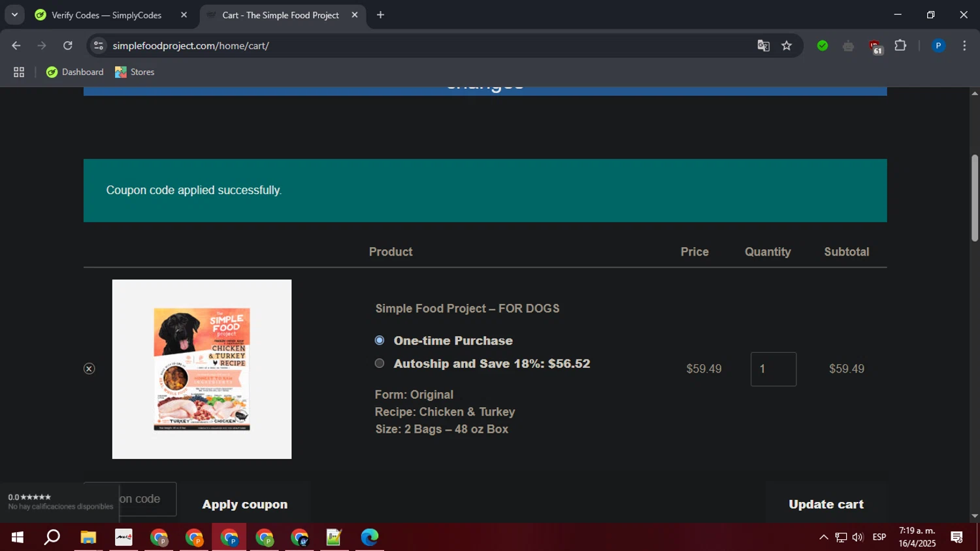This screenshot has width=980, height=551.
Task: Open the ESP language indicator
Action: [x=879, y=537]
